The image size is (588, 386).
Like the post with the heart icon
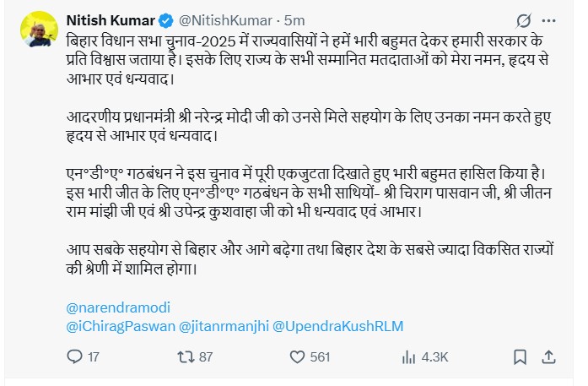coord(295,356)
